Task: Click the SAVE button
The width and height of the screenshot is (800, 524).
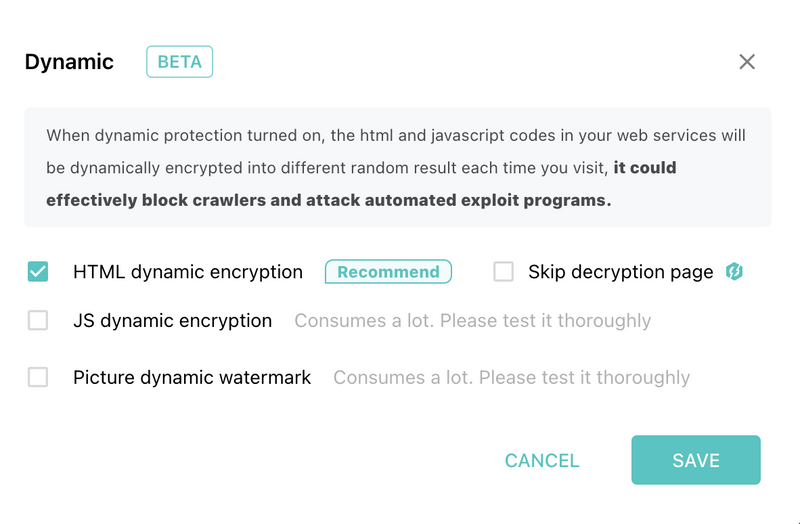Action: click(x=696, y=460)
